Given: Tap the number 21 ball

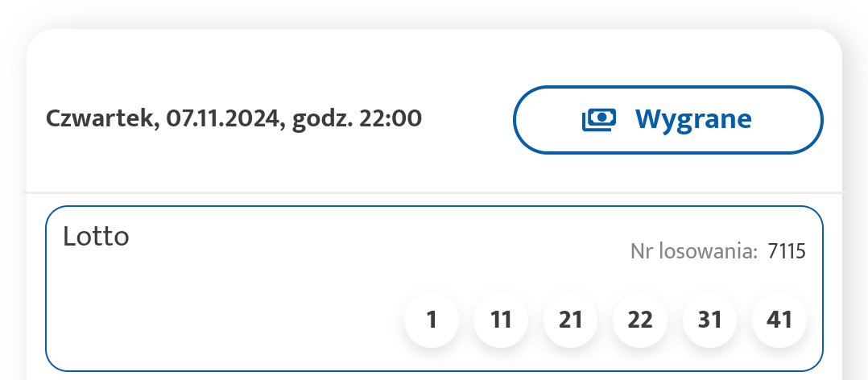Looking at the screenshot, I should (571, 320).
